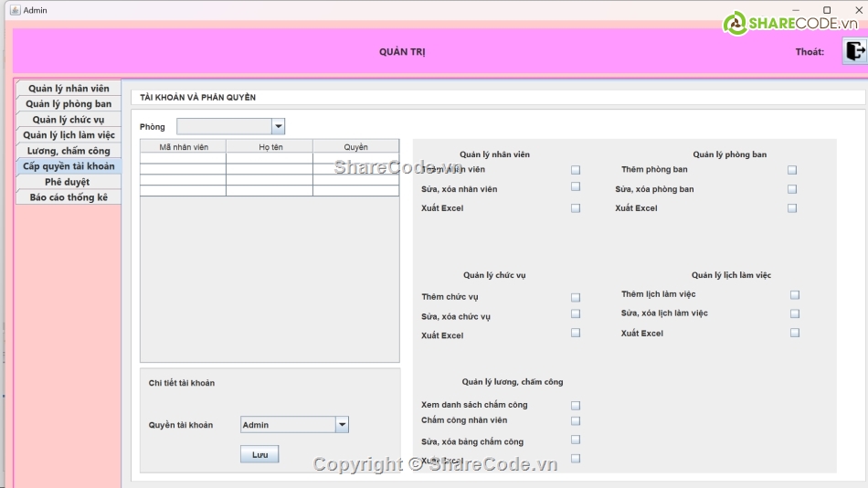Click the Mã nhân viên column header
Screen dimensions: 868x488
(x=183, y=146)
